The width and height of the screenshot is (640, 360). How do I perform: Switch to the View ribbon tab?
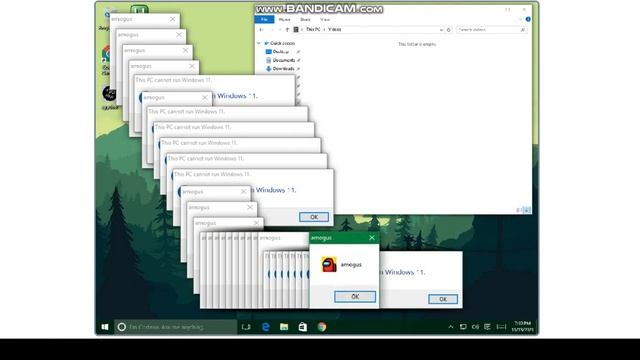325,20
